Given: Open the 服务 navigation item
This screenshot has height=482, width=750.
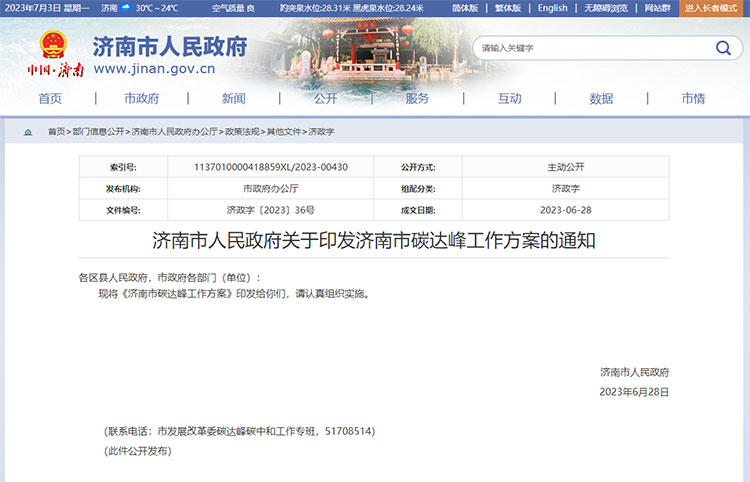Looking at the screenshot, I should (x=417, y=98).
